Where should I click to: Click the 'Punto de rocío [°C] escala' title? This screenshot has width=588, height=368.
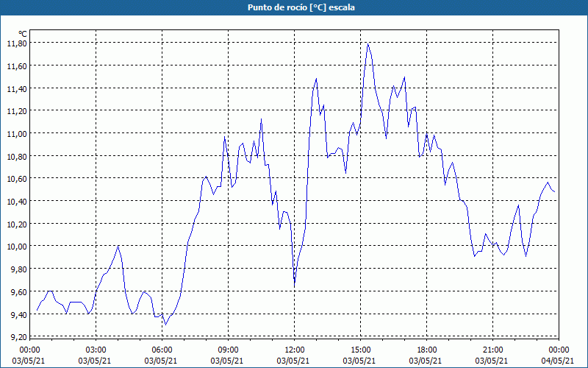point(301,7)
